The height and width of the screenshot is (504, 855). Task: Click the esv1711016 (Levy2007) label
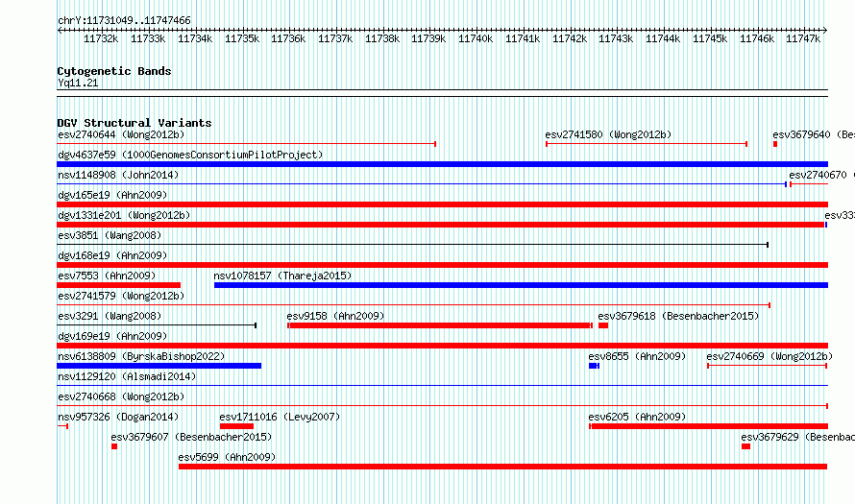[280, 417]
